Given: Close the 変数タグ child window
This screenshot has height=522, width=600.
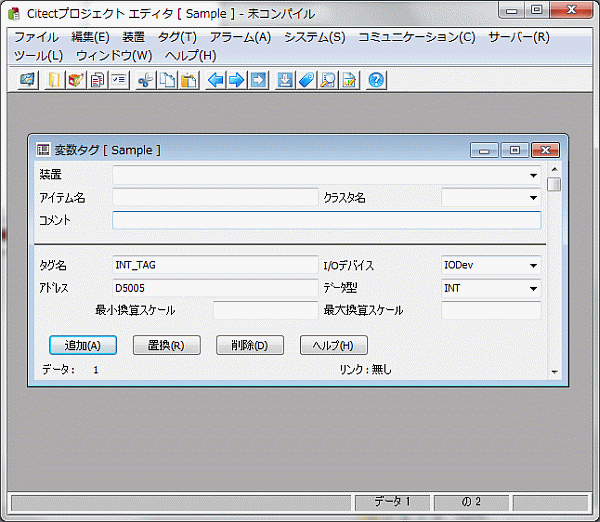Looking at the screenshot, I should [545, 150].
